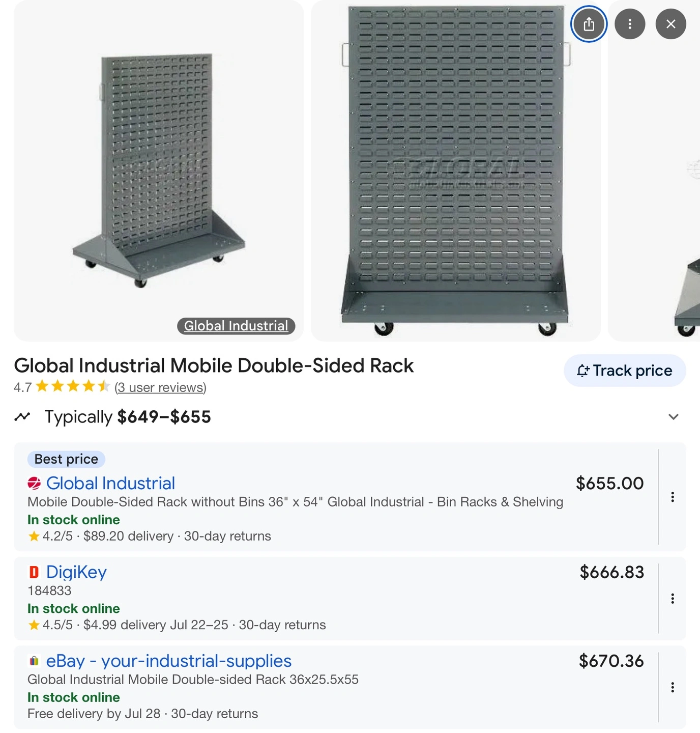Click the eBay shopping bag logo icon

[x=34, y=661]
